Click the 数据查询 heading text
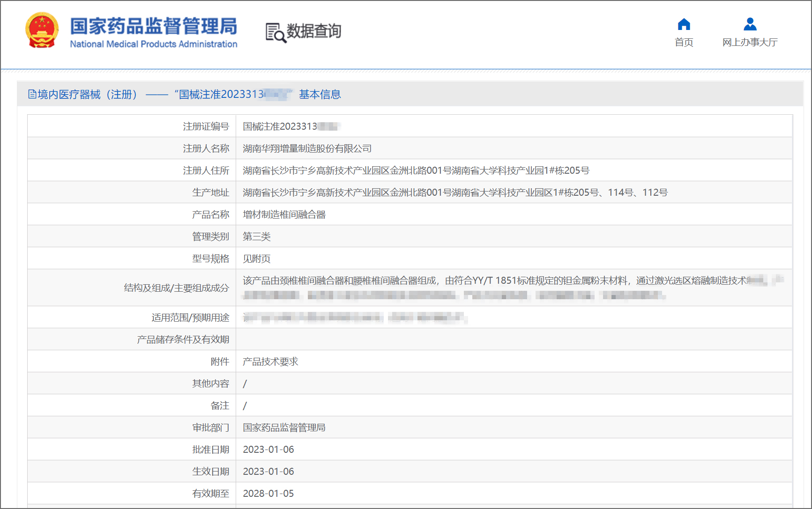This screenshot has width=812, height=509. tap(313, 31)
